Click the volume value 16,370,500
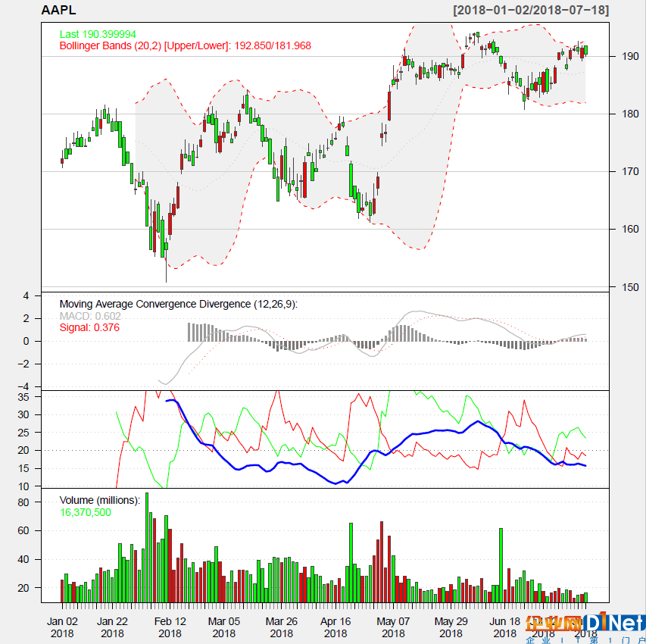 point(86,512)
